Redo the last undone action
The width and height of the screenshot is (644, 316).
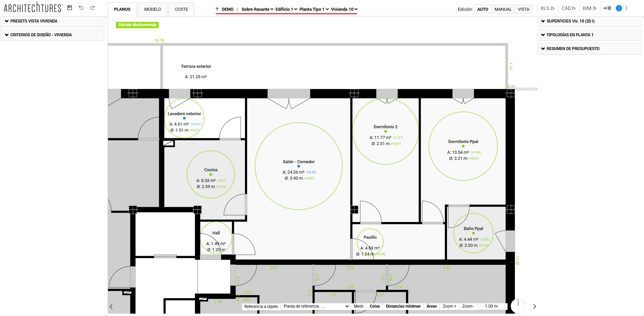pyautogui.click(x=92, y=8)
